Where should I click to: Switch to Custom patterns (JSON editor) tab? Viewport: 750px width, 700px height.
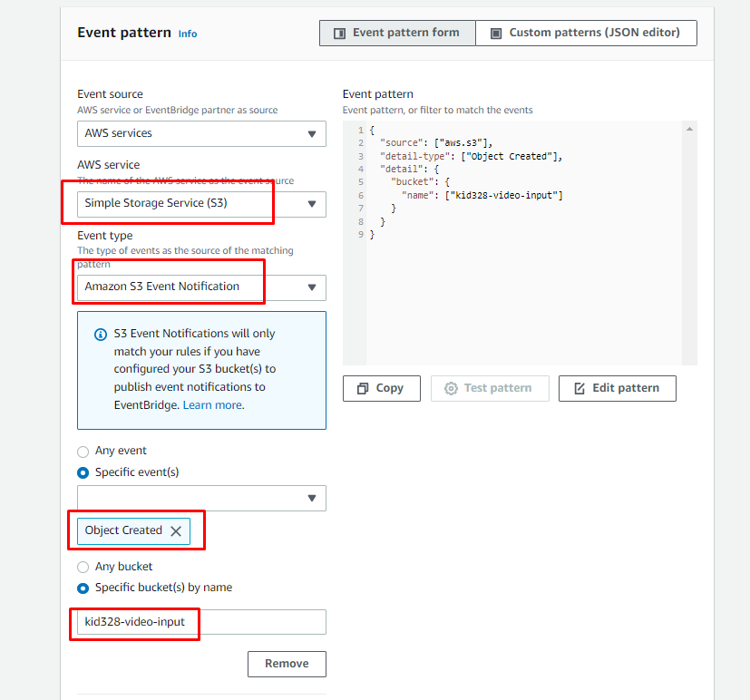click(x=586, y=33)
